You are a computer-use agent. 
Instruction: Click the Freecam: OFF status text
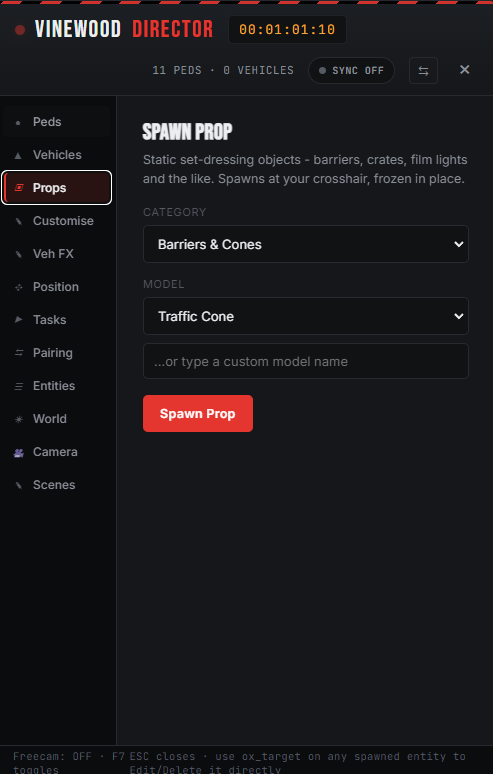pyautogui.click(x=52, y=757)
